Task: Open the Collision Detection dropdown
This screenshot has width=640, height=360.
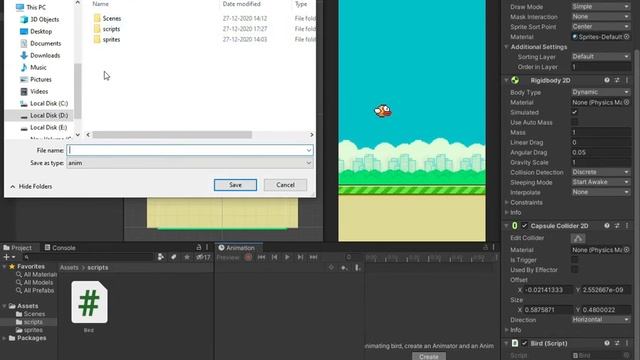Action: click(600, 172)
